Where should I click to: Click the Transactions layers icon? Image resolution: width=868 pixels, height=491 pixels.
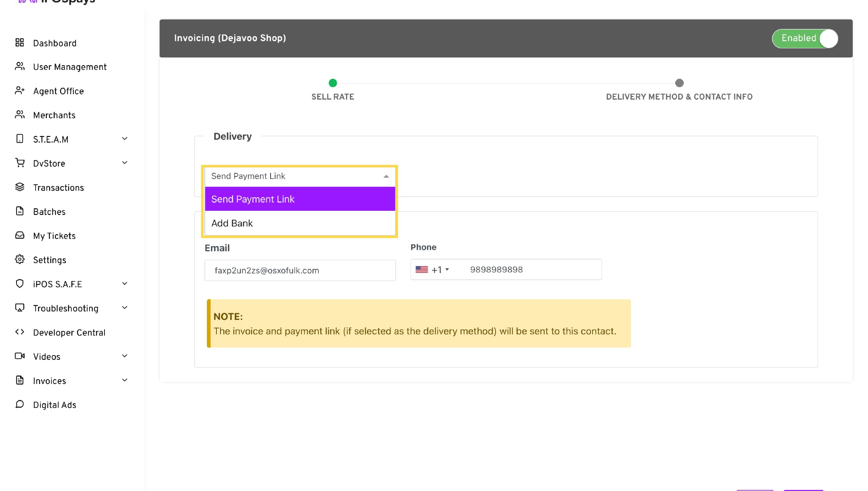point(19,187)
